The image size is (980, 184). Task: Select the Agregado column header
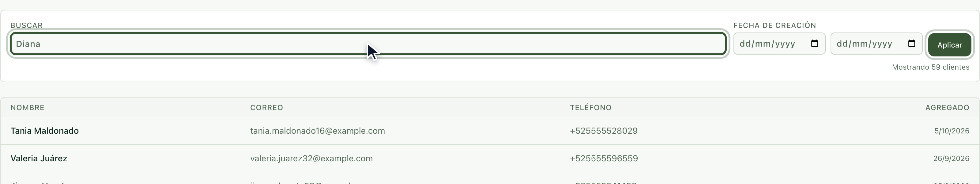click(947, 108)
